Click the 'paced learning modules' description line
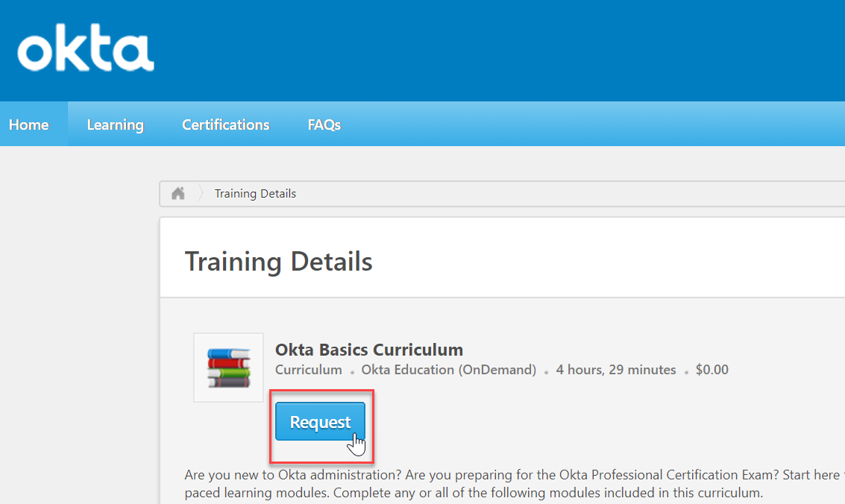Image resolution: width=845 pixels, height=504 pixels. pos(473,493)
